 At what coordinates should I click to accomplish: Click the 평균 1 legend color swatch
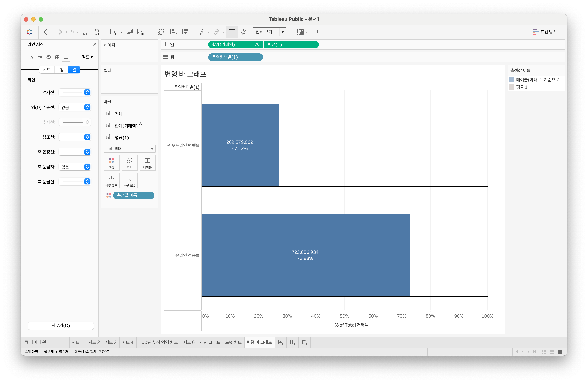(x=512, y=87)
